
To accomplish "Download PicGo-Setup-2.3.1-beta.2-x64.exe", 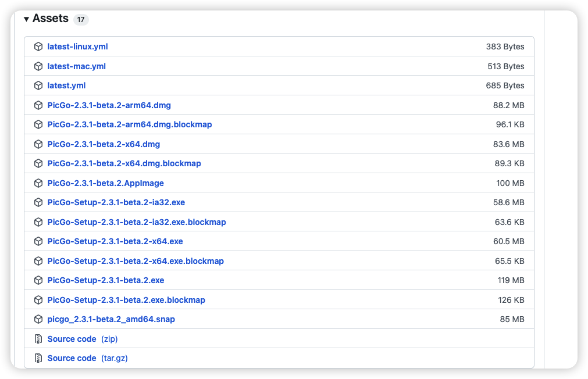I will [115, 241].
